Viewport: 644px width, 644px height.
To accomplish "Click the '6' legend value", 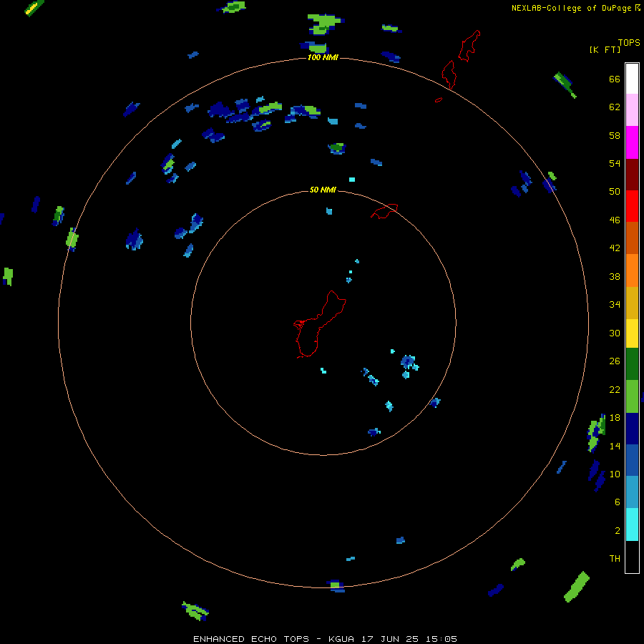I will [618, 502].
